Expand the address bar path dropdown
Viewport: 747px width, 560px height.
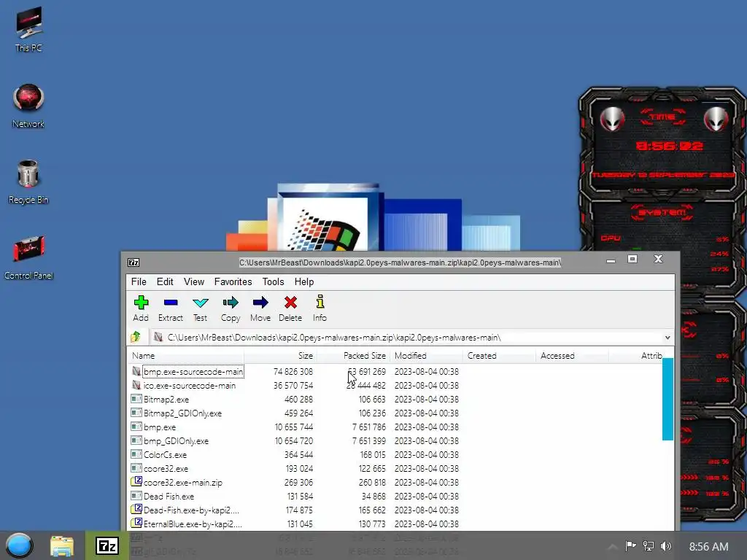(667, 338)
